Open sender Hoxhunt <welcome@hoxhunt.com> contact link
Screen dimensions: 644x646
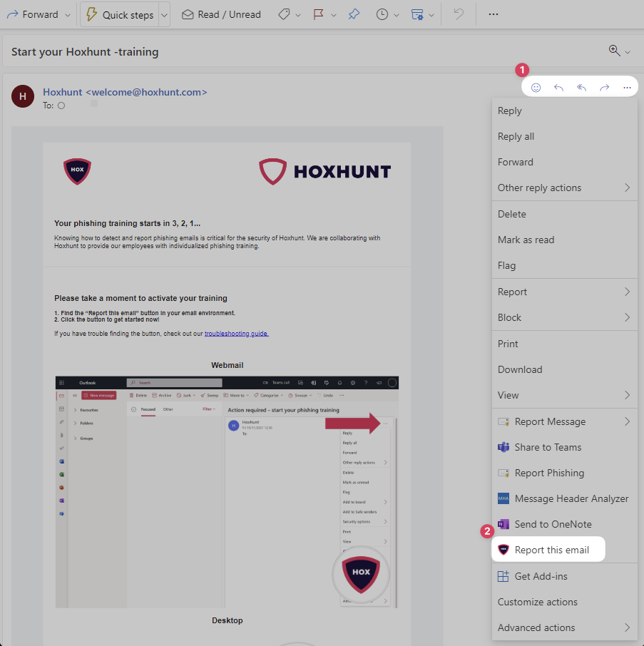coord(125,92)
